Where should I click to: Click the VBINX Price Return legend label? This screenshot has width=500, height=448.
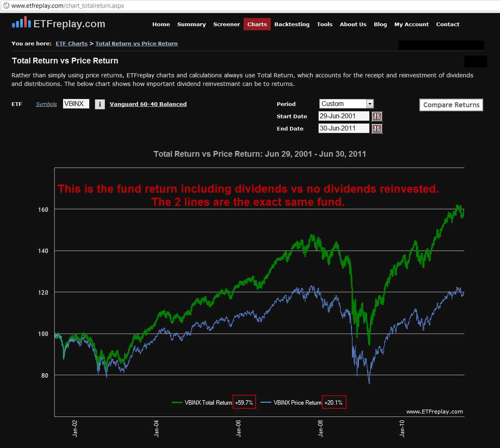pyautogui.click(x=298, y=403)
